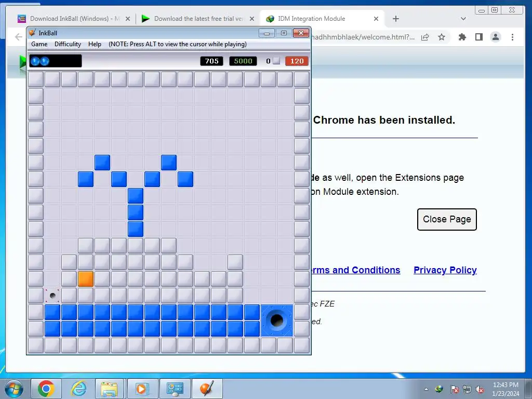Screen dimensions: 532x399
Task: Open the Game menu in InkBall
Action: coord(39,44)
